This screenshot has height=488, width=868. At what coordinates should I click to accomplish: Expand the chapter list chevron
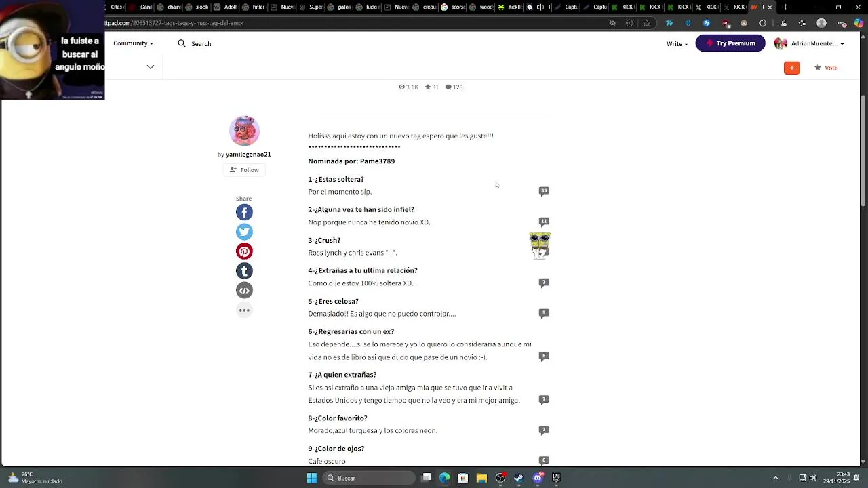pos(151,67)
